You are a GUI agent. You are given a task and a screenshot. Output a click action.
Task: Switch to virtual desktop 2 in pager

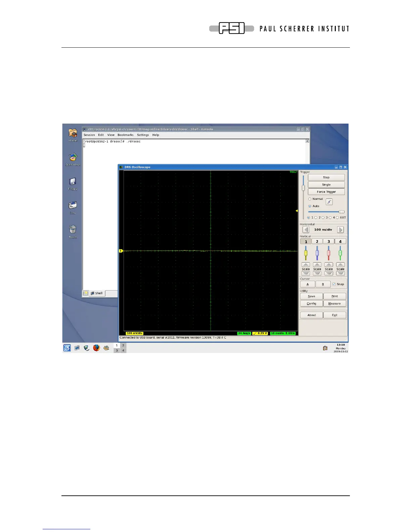click(x=123, y=345)
